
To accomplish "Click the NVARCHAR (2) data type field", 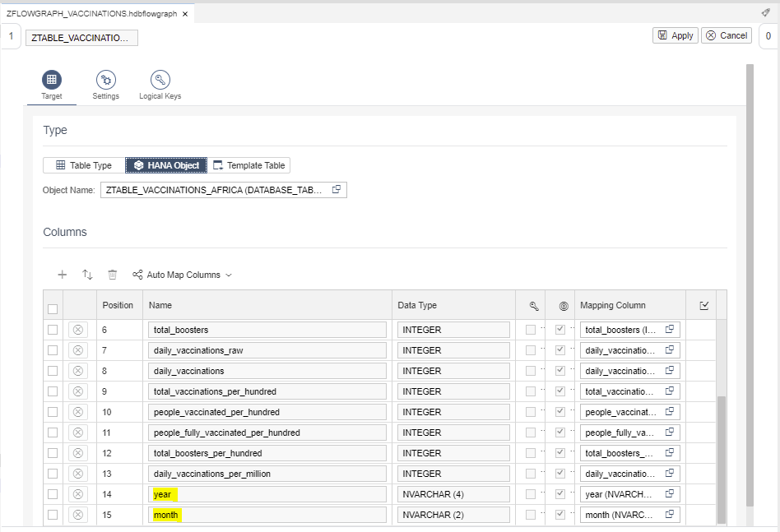I will coord(453,515).
